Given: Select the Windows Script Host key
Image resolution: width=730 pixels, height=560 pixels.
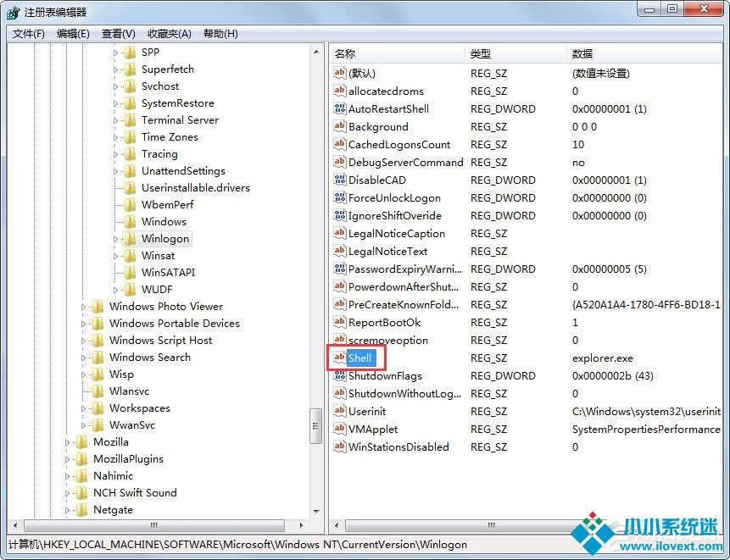Looking at the screenshot, I should 160,341.
